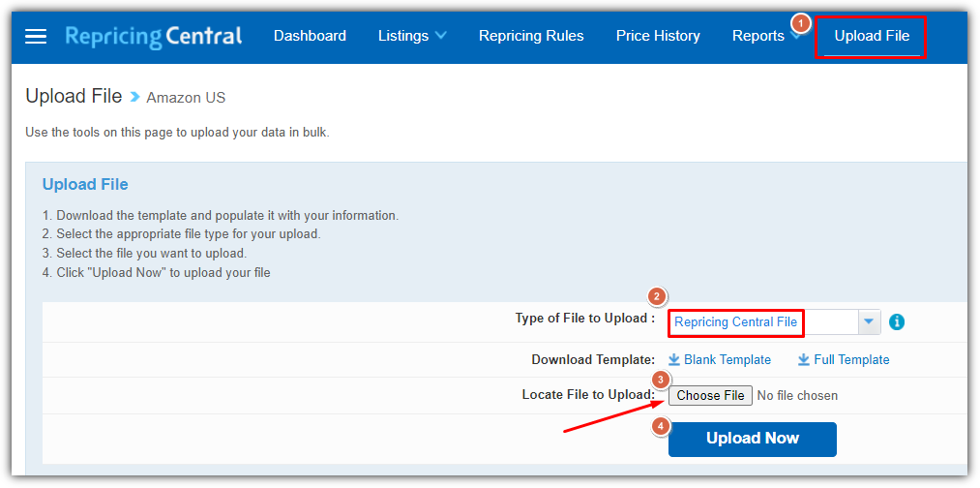The height and width of the screenshot is (488, 980).
Task: Click the 'Locate File to Upload' label
Action: (589, 395)
